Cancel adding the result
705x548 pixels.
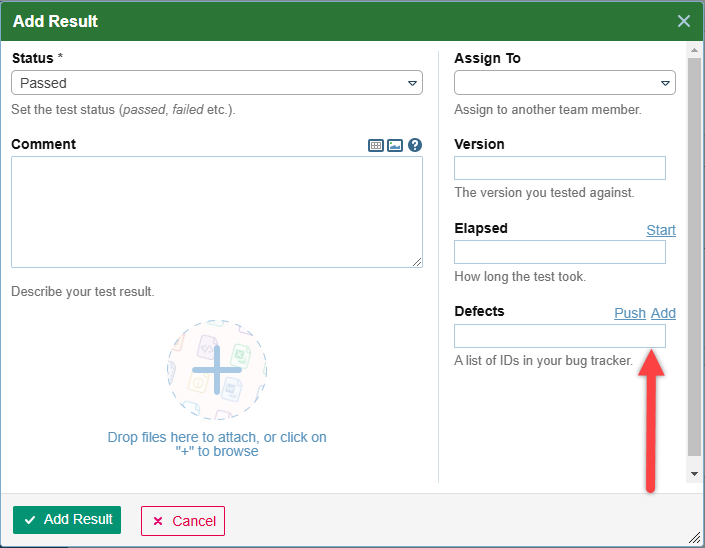tap(183, 521)
